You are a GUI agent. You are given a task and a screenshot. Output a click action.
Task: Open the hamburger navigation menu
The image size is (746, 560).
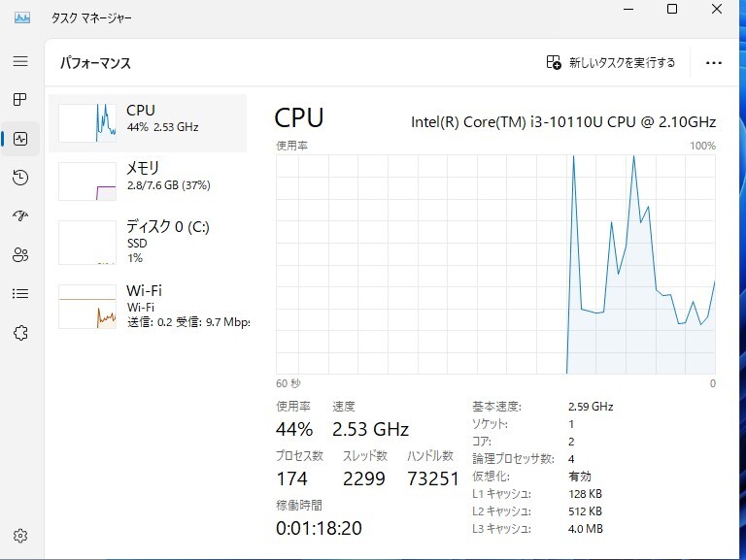pyautogui.click(x=20, y=61)
